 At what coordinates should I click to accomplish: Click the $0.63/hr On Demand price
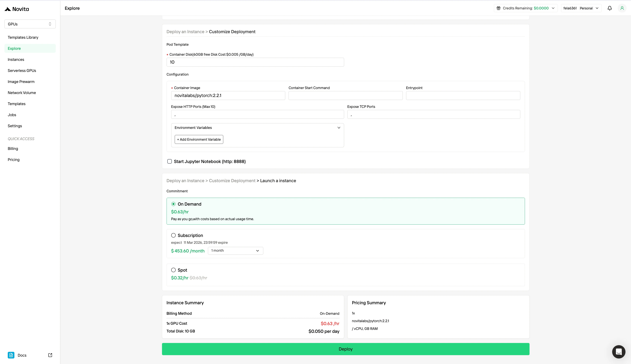point(180,212)
